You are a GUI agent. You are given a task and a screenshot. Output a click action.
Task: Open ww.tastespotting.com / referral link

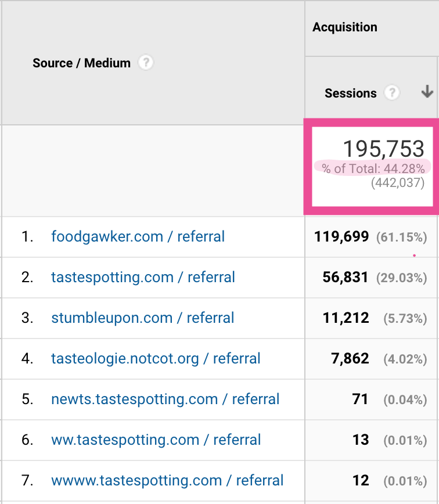[x=156, y=440]
